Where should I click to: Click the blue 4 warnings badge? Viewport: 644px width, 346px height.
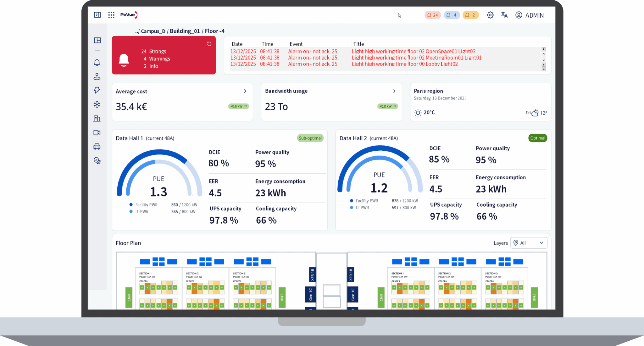[x=452, y=15]
